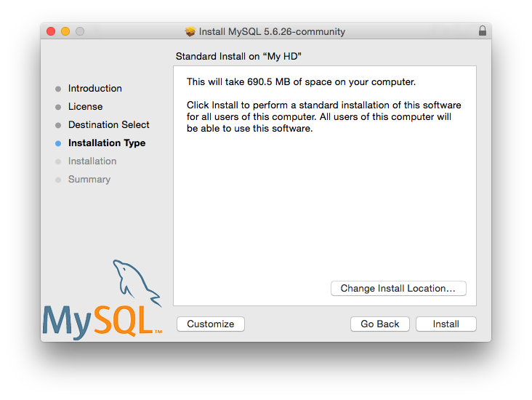Minimize the installer with the yellow button
532x400 pixels.
point(65,31)
